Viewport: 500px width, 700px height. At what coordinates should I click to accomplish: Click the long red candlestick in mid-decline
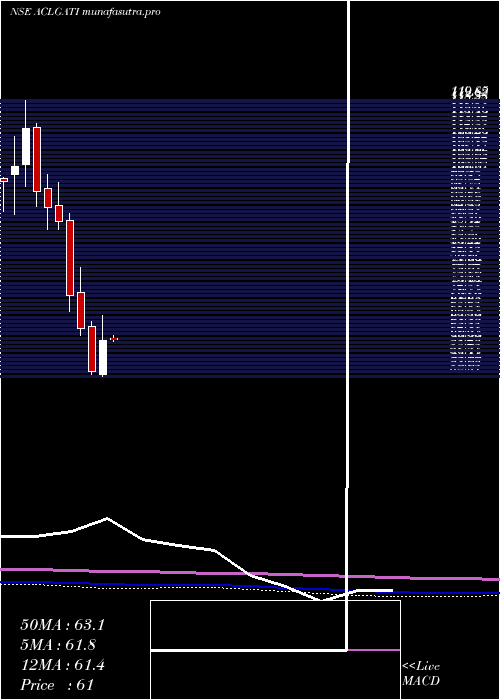(x=70, y=258)
